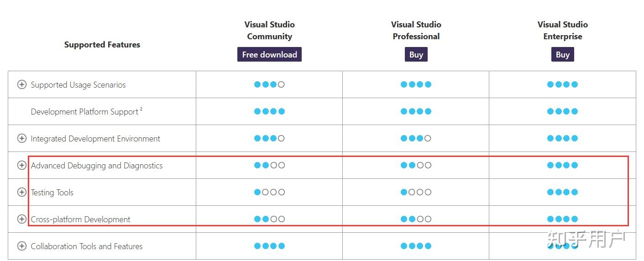Click Buy under Visual Studio Professional
Screen dimensions: 644x261
tap(416, 54)
